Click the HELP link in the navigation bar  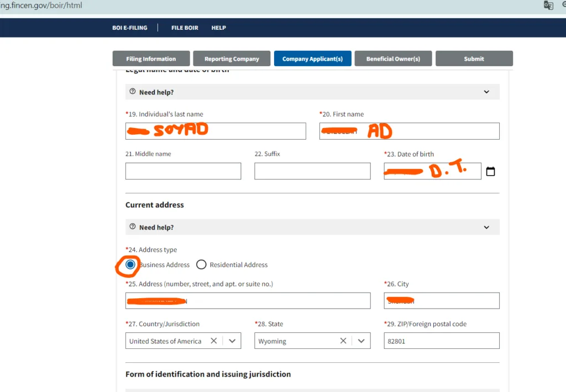[x=218, y=28]
